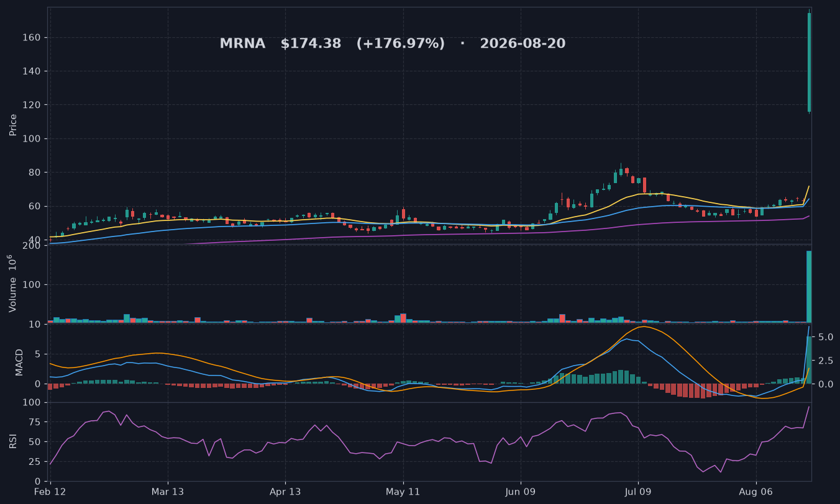Viewport: 840px width, 504px height.
Task: Click the MACD axis label
Action: point(19,362)
